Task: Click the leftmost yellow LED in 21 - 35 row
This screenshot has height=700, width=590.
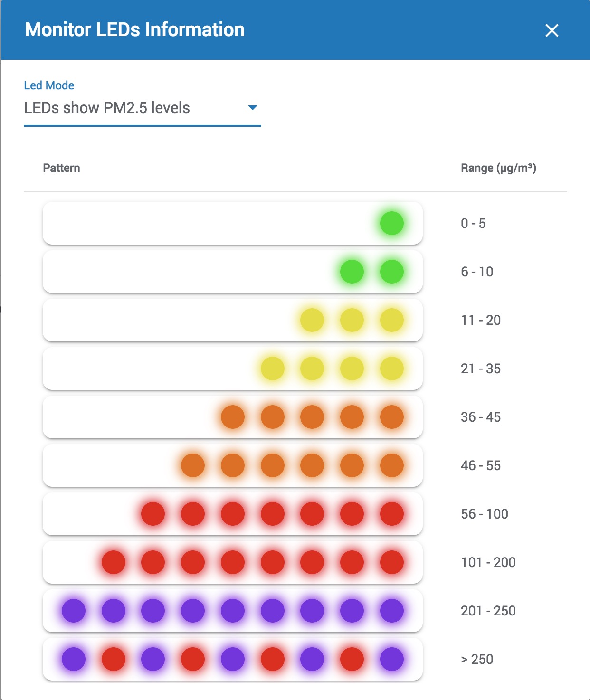Action: pyautogui.click(x=273, y=369)
